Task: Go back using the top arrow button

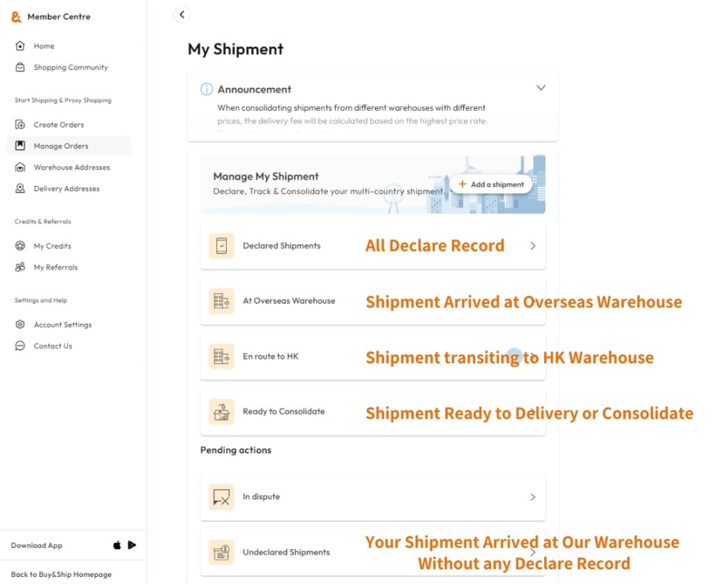Action: tap(182, 15)
